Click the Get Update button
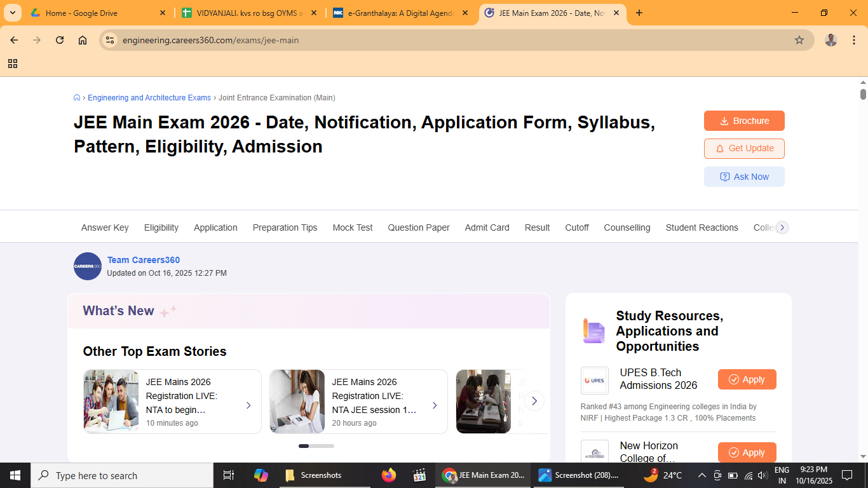The height and width of the screenshot is (488, 868). [x=744, y=149]
